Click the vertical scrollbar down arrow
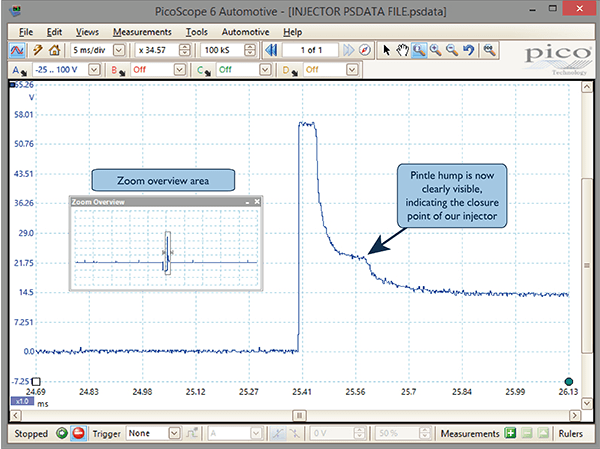This screenshot has width=600, height=449. [x=587, y=403]
